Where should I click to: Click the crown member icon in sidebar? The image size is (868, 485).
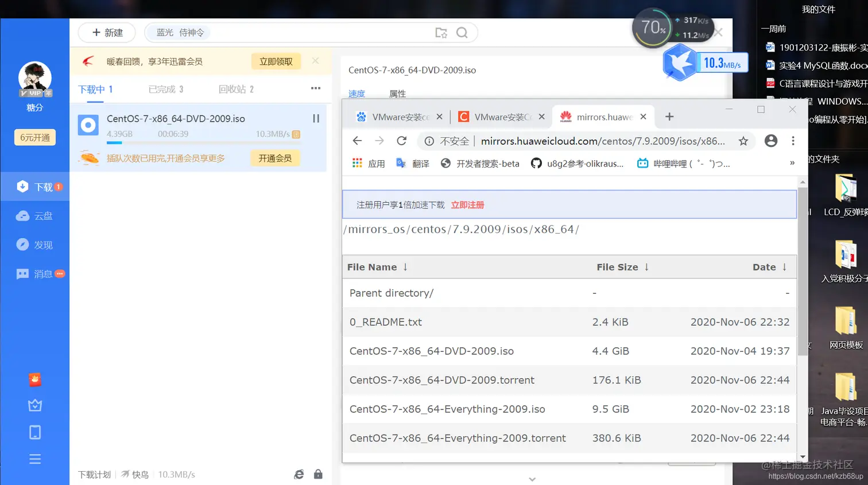click(x=35, y=405)
